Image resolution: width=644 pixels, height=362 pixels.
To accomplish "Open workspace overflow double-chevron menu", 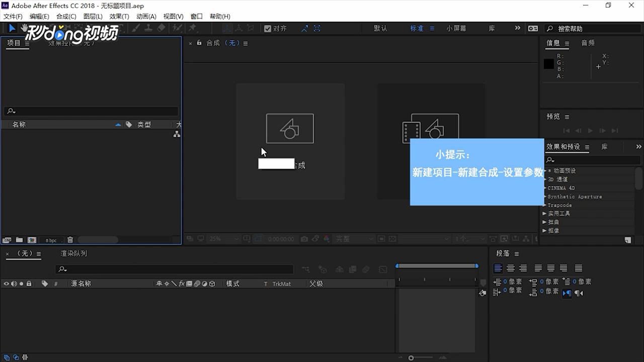I will click(x=517, y=28).
